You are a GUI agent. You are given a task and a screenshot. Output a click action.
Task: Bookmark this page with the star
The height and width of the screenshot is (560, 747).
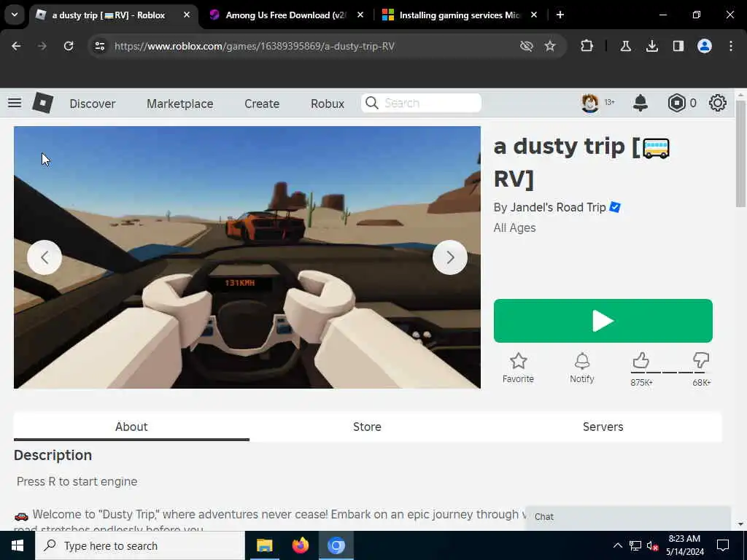[x=550, y=46]
